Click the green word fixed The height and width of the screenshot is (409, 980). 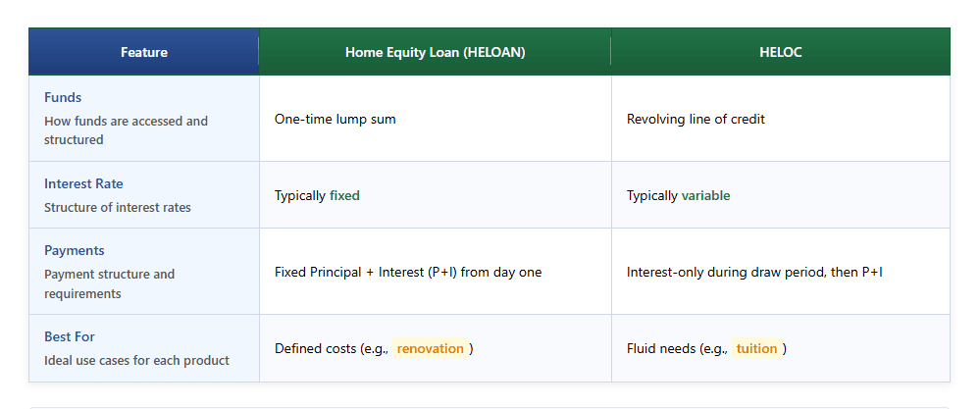coord(344,196)
